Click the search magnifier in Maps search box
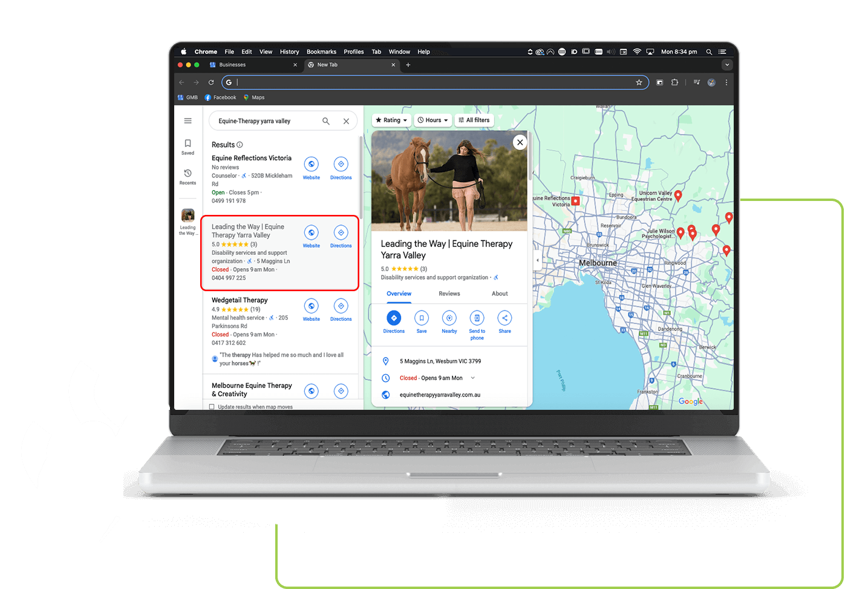 coord(326,121)
